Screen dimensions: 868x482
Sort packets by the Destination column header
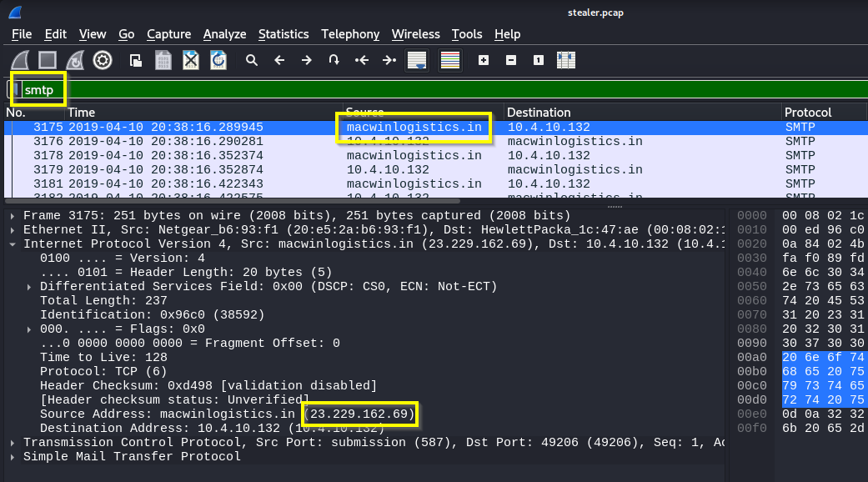[539, 113]
